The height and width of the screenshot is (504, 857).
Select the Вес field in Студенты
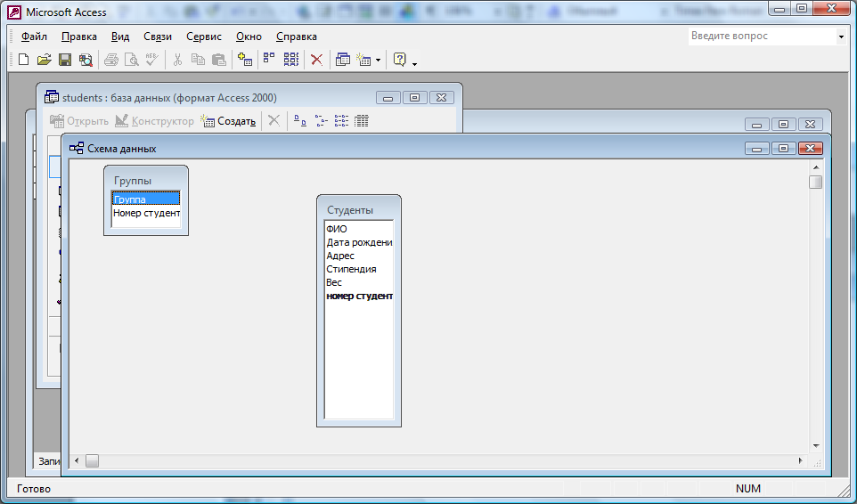pyautogui.click(x=359, y=282)
